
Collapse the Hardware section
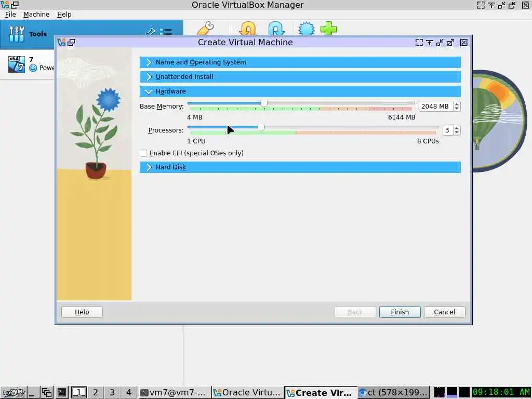coord(300,91)
